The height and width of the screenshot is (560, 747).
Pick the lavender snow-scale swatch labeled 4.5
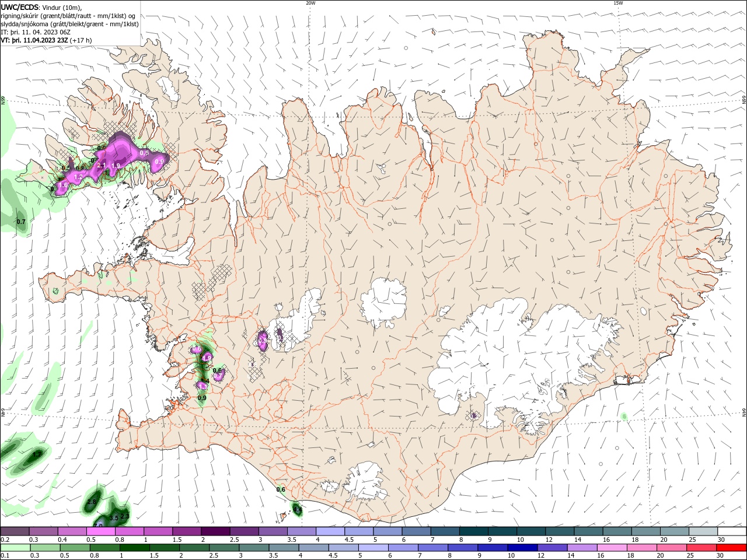tap(358, 531)
